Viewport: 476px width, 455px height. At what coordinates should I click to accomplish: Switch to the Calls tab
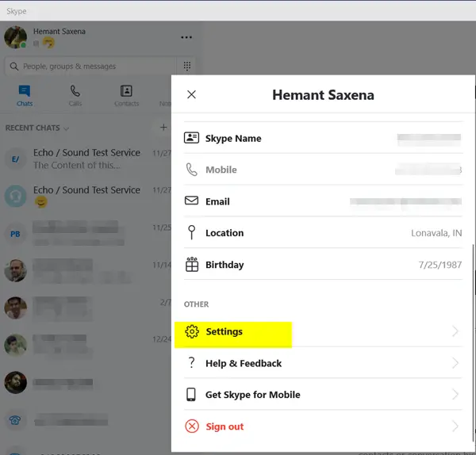pyautogui.click(x=75, y=96)
